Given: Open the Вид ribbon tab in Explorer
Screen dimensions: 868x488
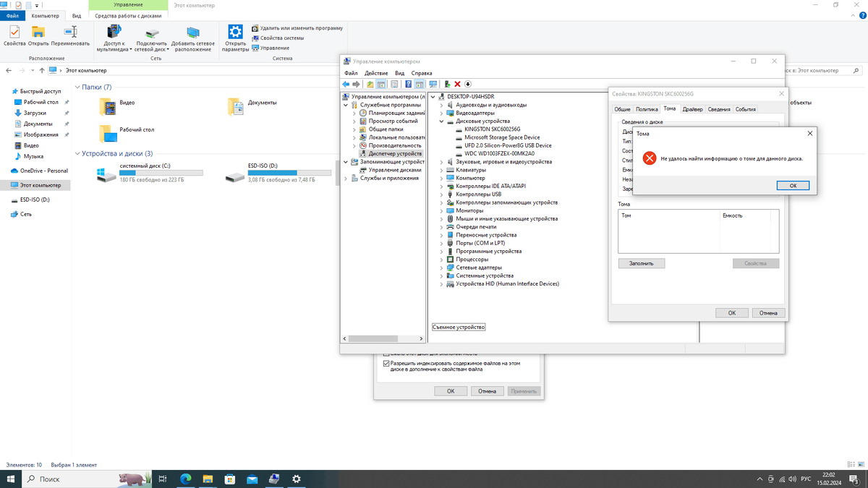Looking at the screenshot, I should pos(76,15).
